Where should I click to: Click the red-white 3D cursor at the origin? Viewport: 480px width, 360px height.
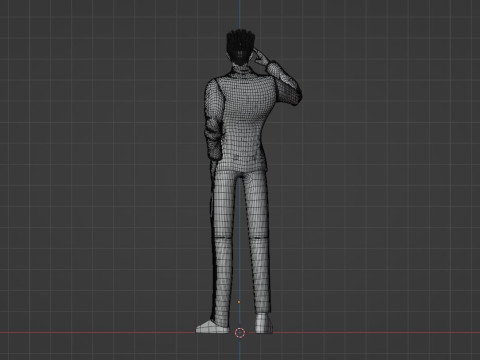pyautogui.click(x=240, y=332)
